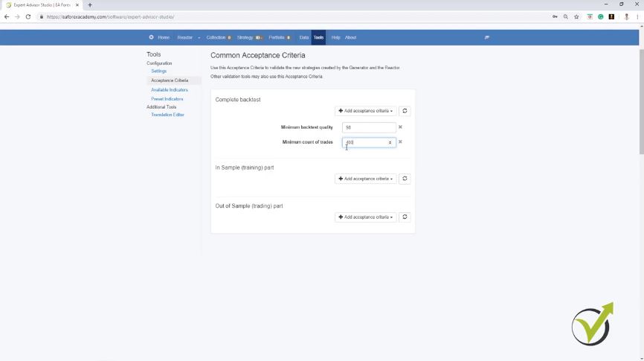644x361 pixels.
Task: Open the Reactor dropdown menu
Action: [188, 37]
